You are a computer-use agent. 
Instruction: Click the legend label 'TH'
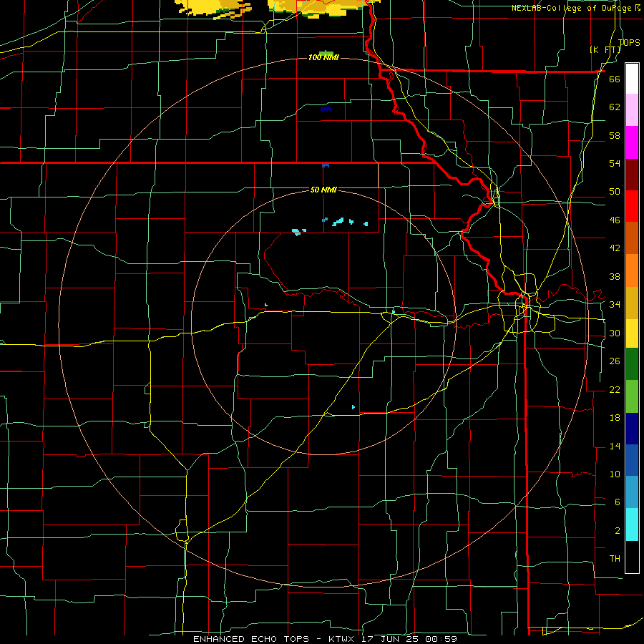615,559
